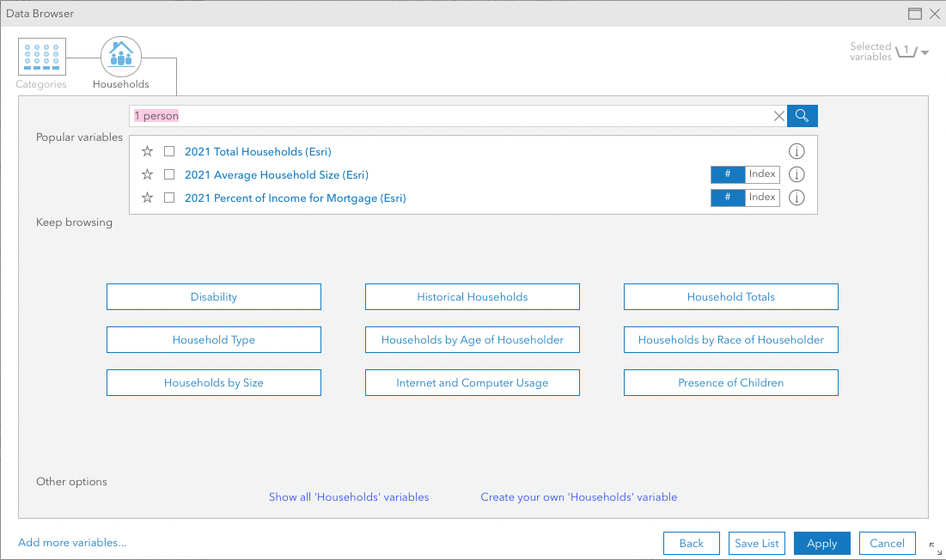946x560 pixels.
Task: Select Index format for Average Household Size
Action: pos(763,174)
